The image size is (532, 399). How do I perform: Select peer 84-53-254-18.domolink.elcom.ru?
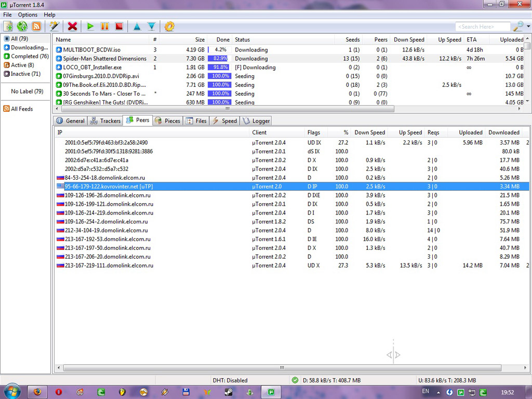[292, 178]
